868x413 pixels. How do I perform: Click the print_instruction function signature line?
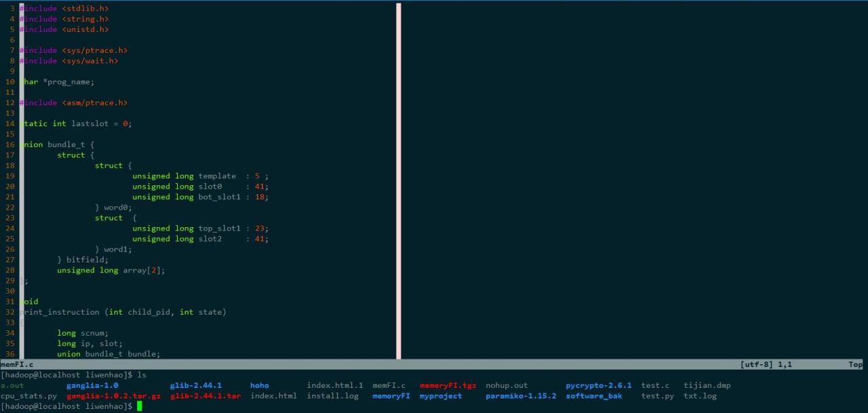tap(123, 312)
